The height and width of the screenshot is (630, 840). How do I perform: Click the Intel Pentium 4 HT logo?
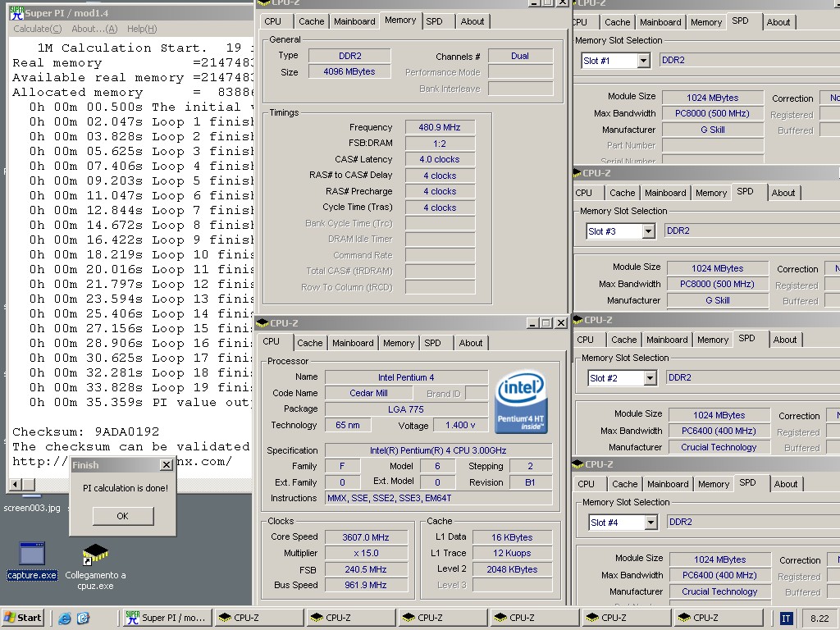[x=521, y=402]
